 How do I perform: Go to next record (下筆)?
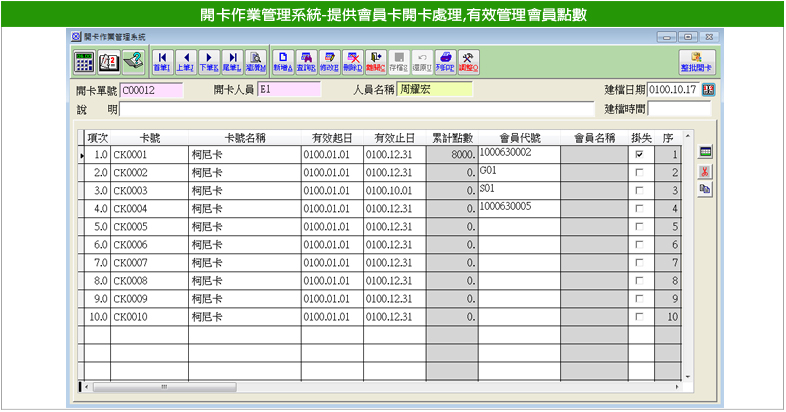(209, 60)
